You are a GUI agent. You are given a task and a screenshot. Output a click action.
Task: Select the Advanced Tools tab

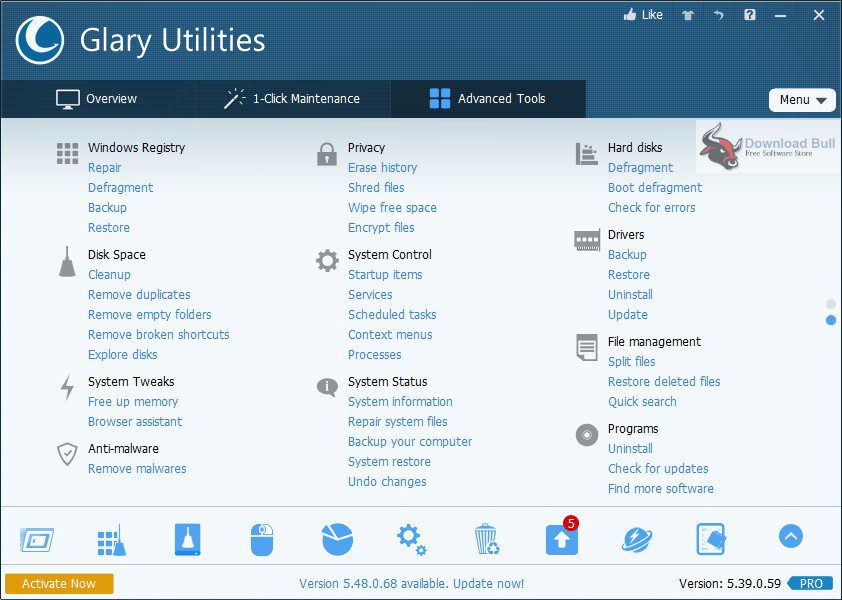pyautogui.click(x=488, y=99)
